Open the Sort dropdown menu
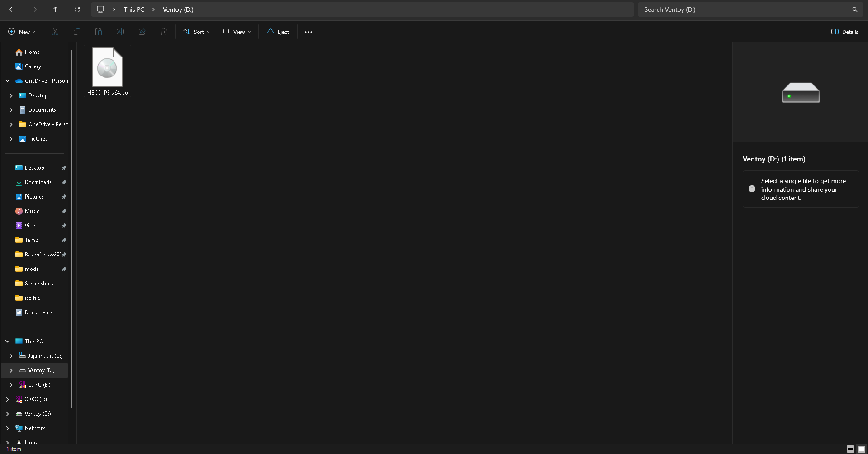This screenshot has width=868, height=454. click(197, 32)
